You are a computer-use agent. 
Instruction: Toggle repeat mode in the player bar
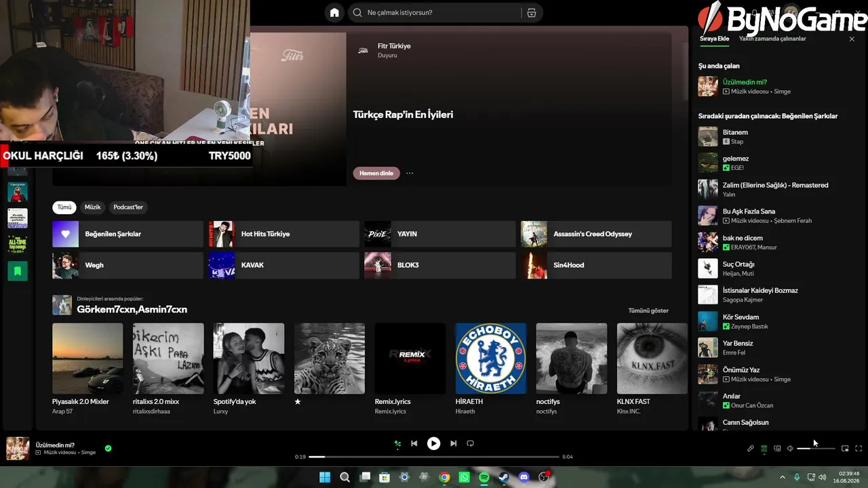(470, 443)
